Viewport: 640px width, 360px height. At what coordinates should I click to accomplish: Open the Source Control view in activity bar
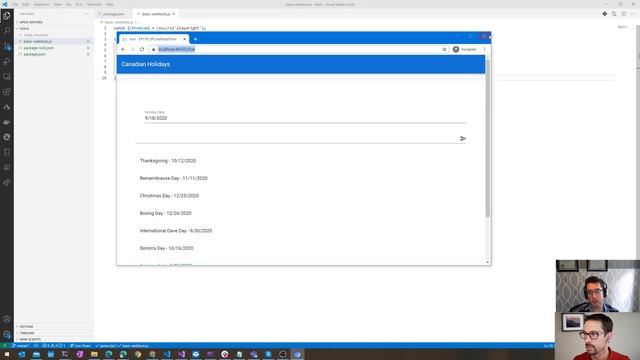[x=7, y=47]
